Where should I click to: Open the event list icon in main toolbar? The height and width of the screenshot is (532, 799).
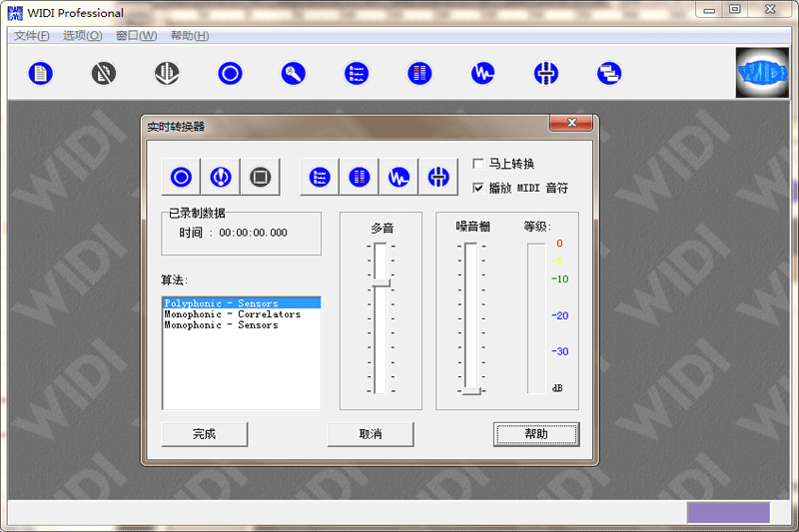pos(357,73)
